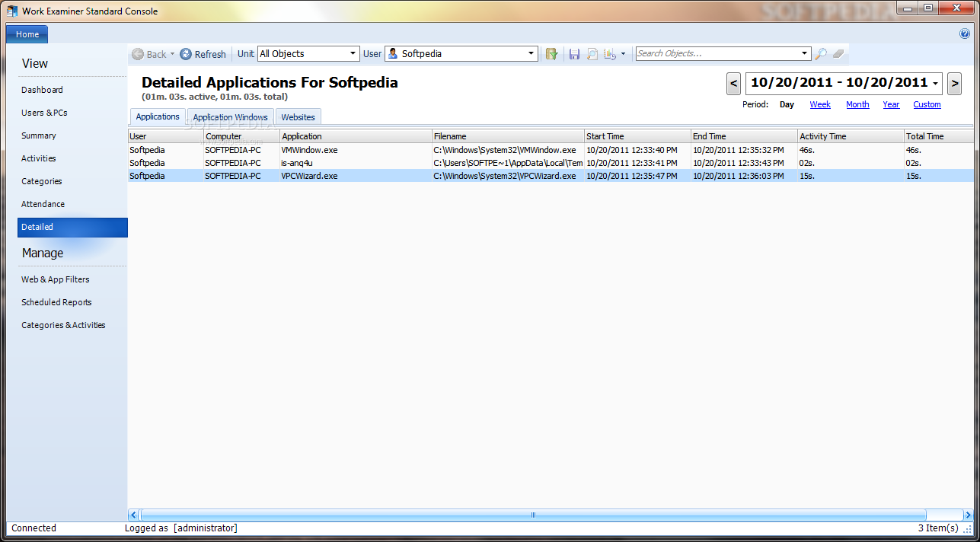Image resolution: width=980 pixels, height=542 pixels.
Task: Select the Custom period link
Action: (x=927, y=105)
